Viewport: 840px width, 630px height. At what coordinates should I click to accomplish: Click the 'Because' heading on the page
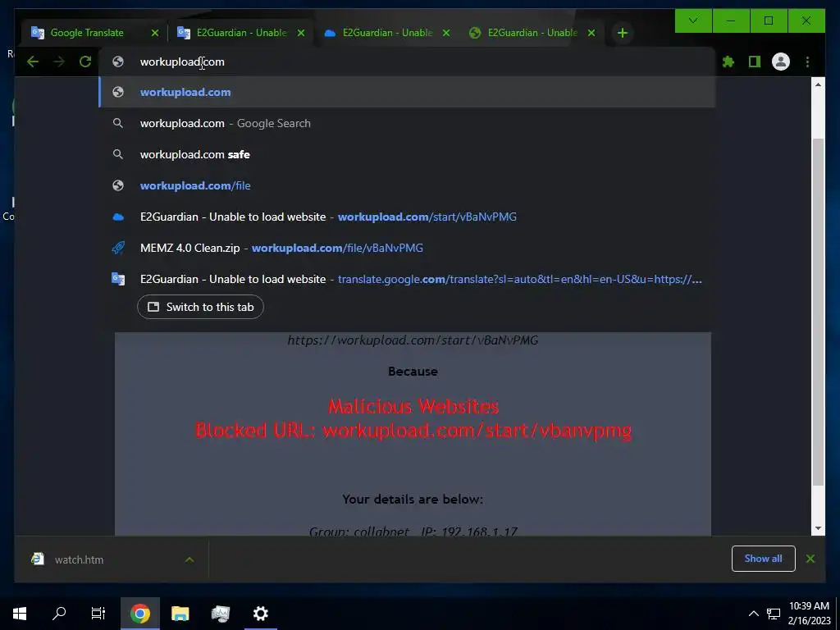pos(413,372)
